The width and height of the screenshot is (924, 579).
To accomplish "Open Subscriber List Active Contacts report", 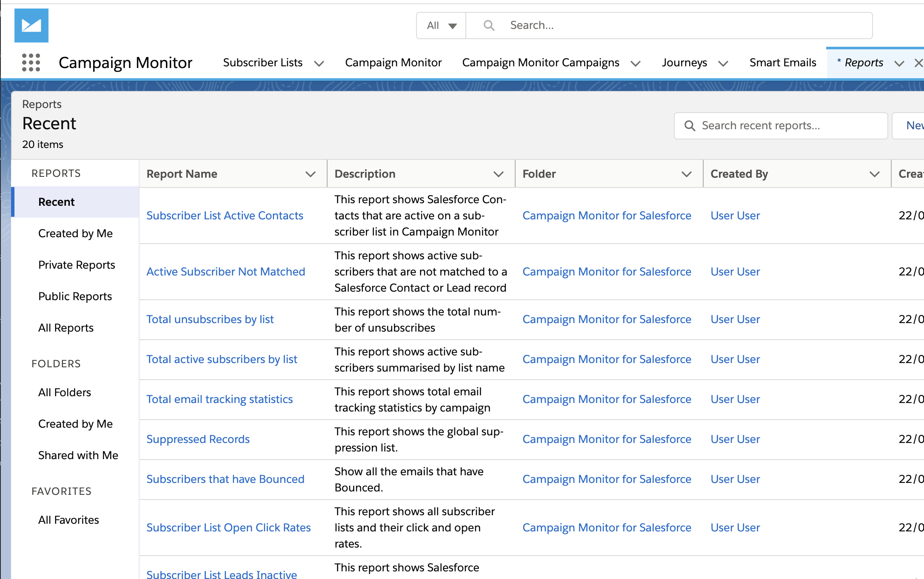I will tap(225, 216).
